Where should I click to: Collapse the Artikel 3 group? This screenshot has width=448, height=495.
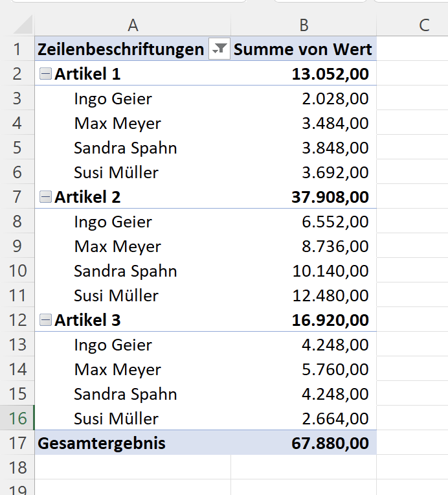pos(45,321)
